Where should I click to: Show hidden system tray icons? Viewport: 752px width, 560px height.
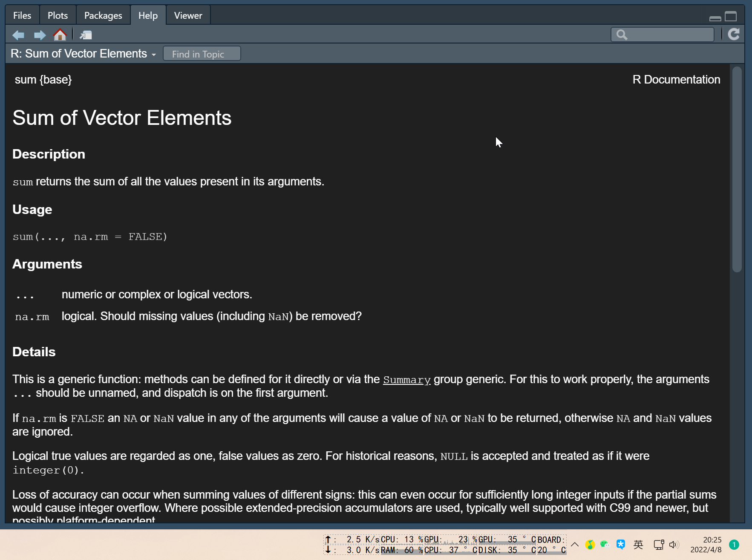point(575,545)
